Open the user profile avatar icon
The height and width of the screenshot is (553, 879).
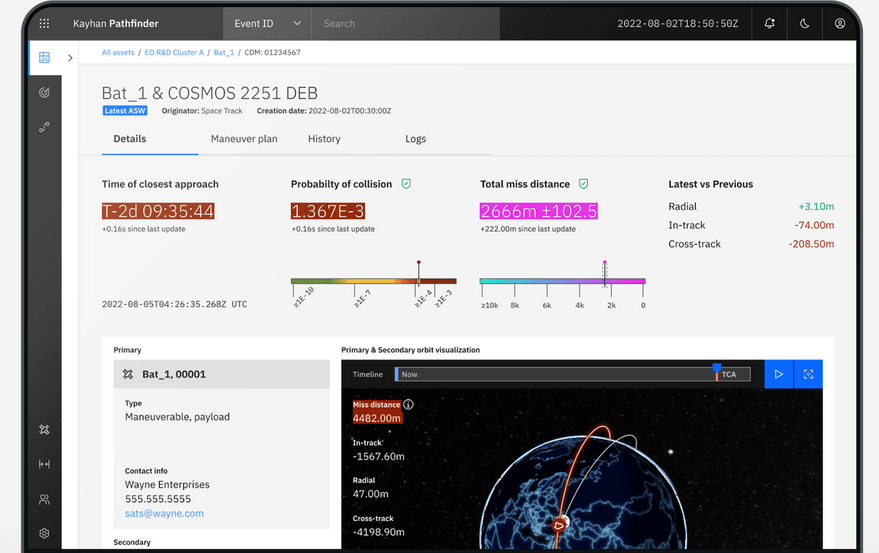840,23
